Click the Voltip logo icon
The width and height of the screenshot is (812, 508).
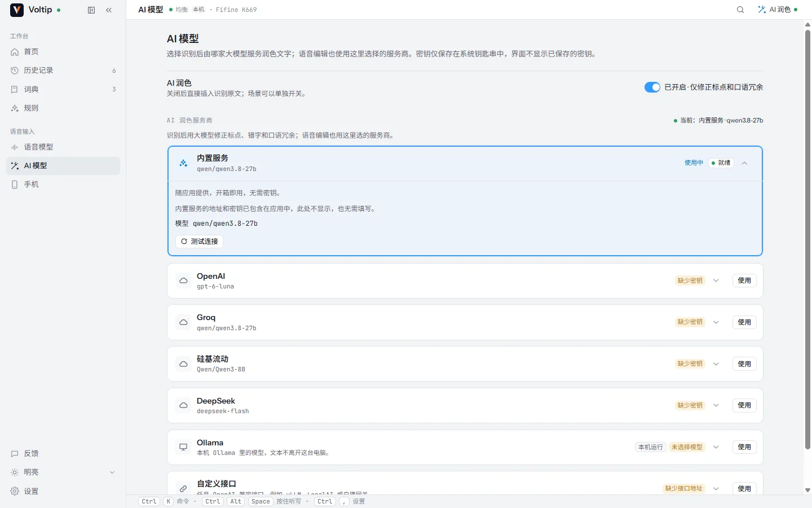pos(17,10)
